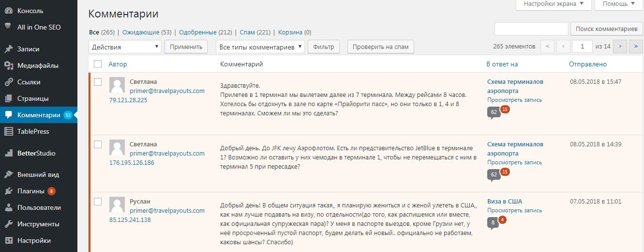The width and height of the screenshot is (644, 252).
Task: Select the first Светлана comment checkbox
Action: [98, 82]
